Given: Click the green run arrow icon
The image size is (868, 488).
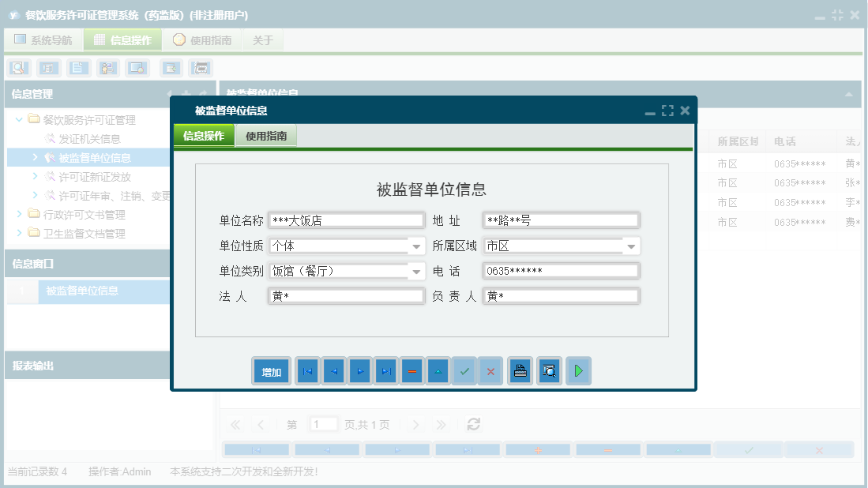Looking at the screenshot, I should [x=577, y=370].
